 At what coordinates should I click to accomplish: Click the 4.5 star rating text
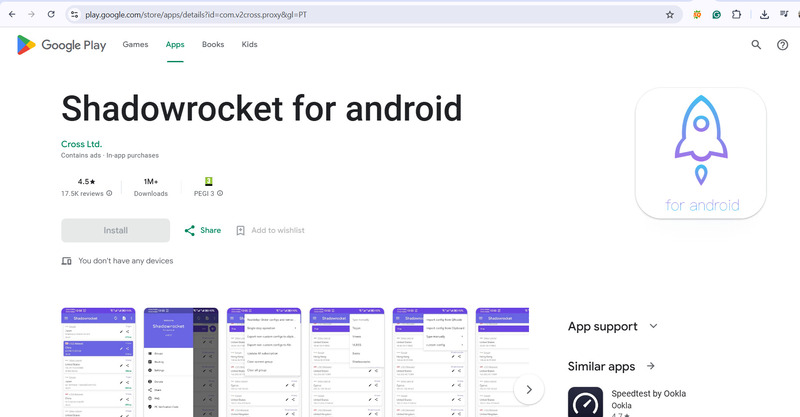[x=87, y=181]
